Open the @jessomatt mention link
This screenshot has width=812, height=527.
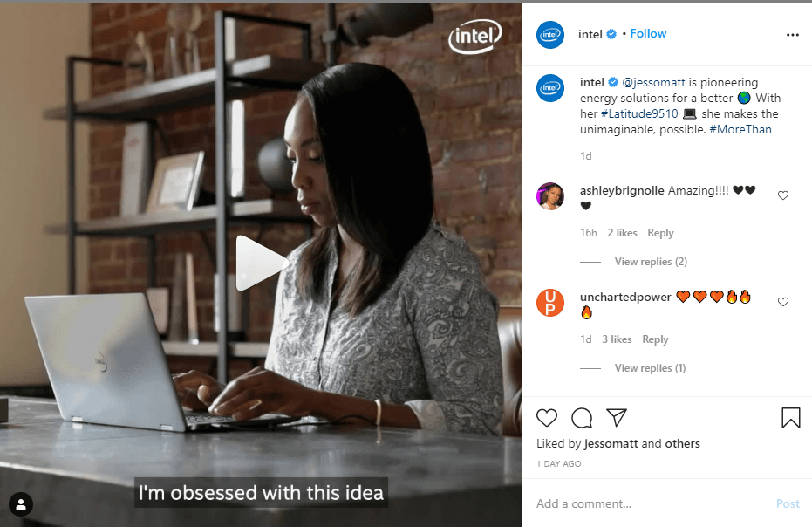653,82
